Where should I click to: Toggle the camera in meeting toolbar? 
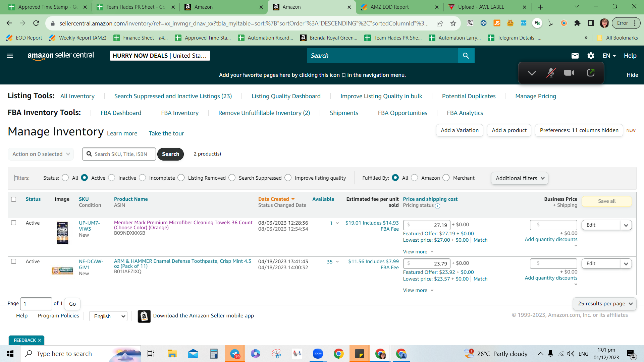569,73
